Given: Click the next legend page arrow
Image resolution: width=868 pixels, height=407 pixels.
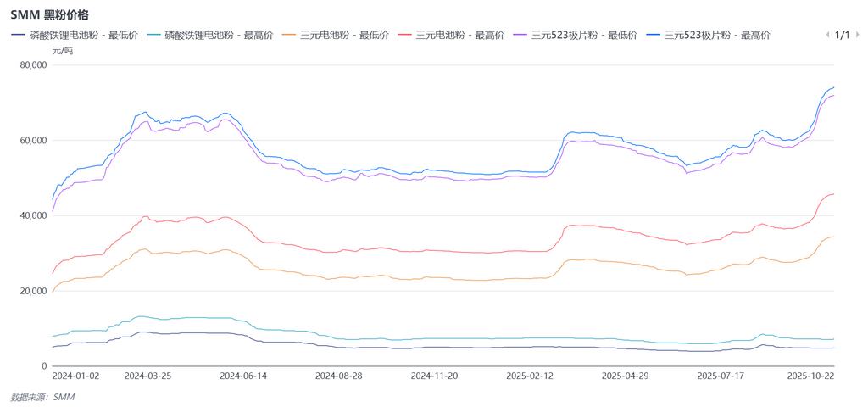Looking at the screenshot, I should [x=858, y=35].
